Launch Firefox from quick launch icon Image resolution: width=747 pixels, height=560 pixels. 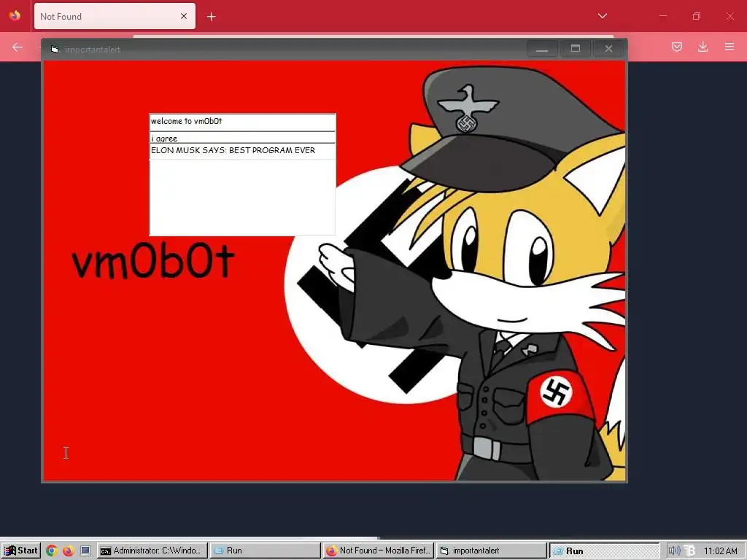click(x=69, y=551)
